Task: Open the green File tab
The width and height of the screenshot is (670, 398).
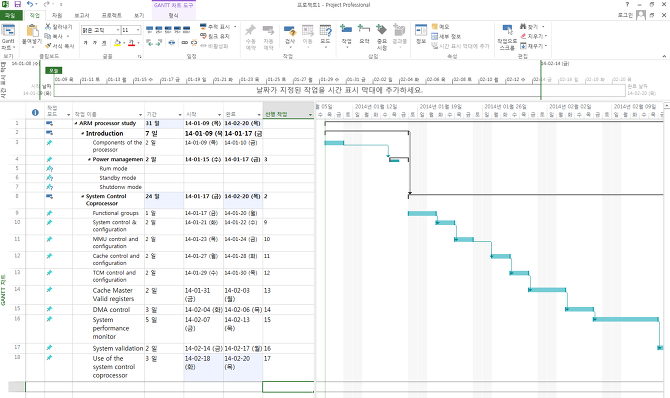Action: [10, 15]
